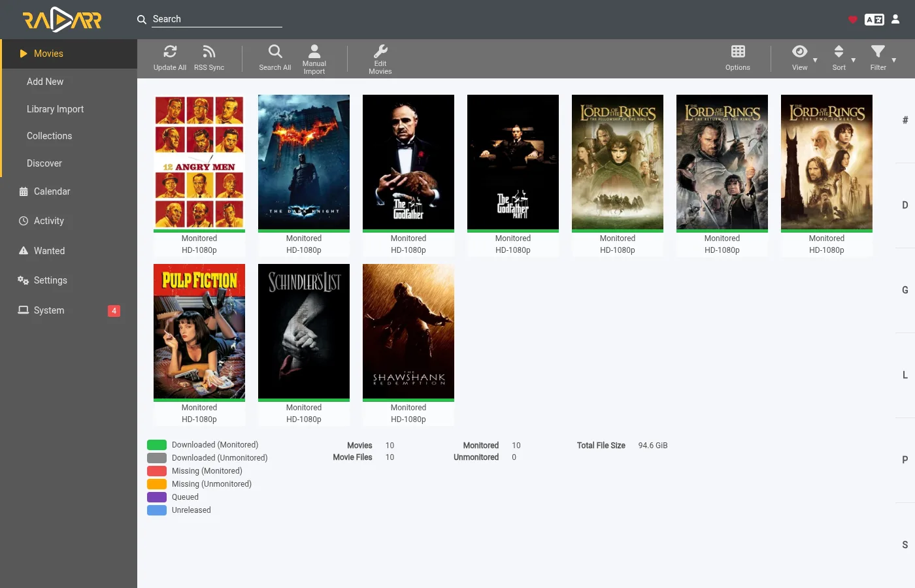This screenshot has width=915, height=588.
Task: Jump to # section in index
Action: click(x=905, y=120)
